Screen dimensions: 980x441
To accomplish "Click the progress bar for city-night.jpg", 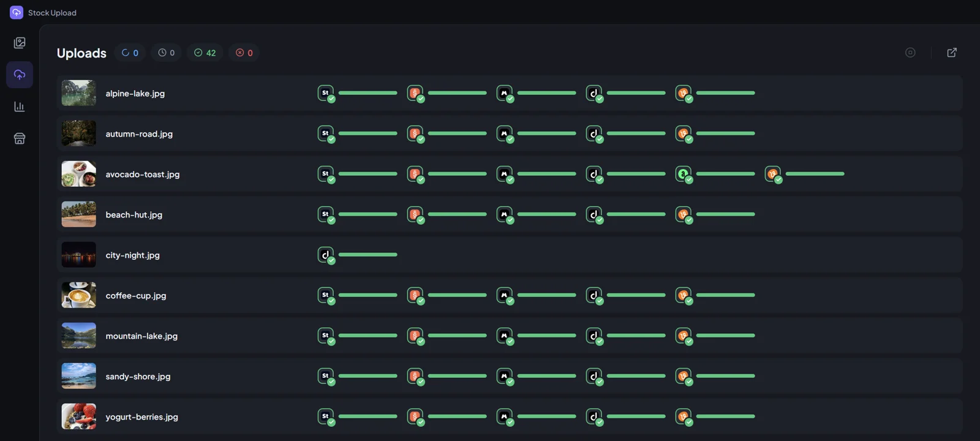I will coord(368,255).
